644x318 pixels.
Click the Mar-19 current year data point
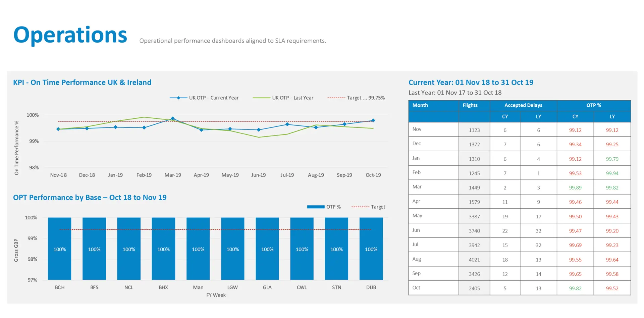(x=173, y=119)
